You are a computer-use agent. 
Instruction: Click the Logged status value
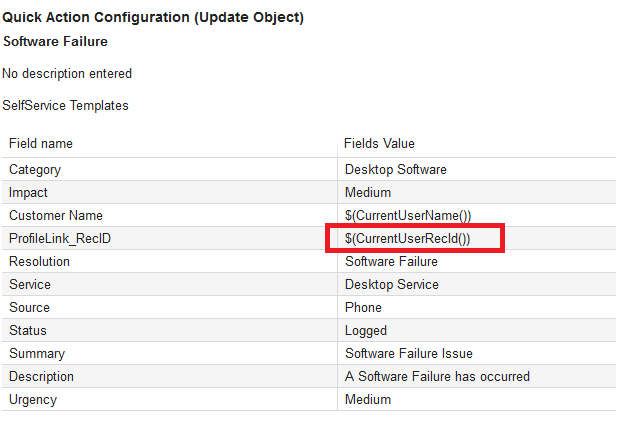pos(366,330)
